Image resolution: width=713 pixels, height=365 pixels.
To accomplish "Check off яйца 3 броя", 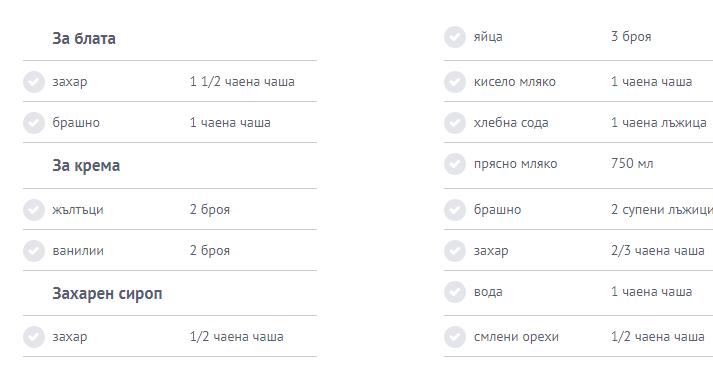I will (x=455, y=37).
